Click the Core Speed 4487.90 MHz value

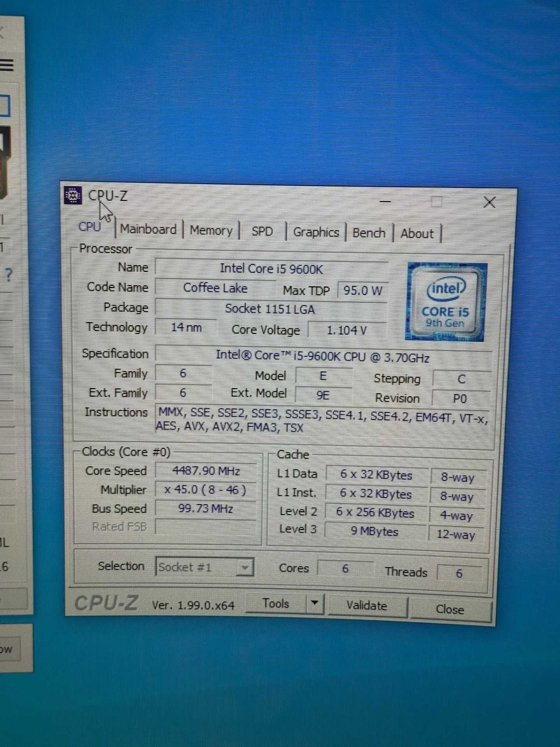pos(206,471)
